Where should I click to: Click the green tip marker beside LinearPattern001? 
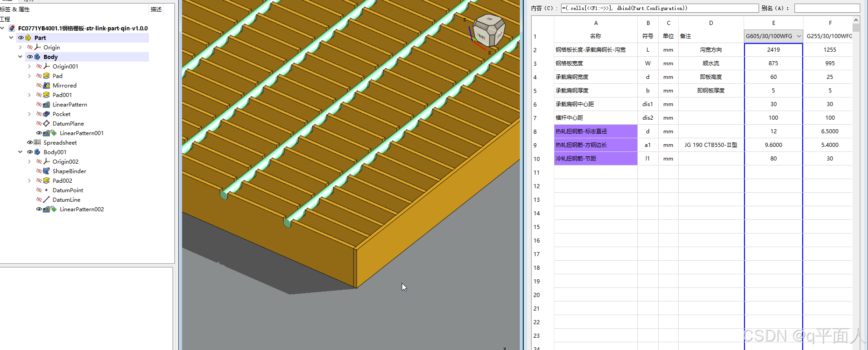(x=54, y=133)
